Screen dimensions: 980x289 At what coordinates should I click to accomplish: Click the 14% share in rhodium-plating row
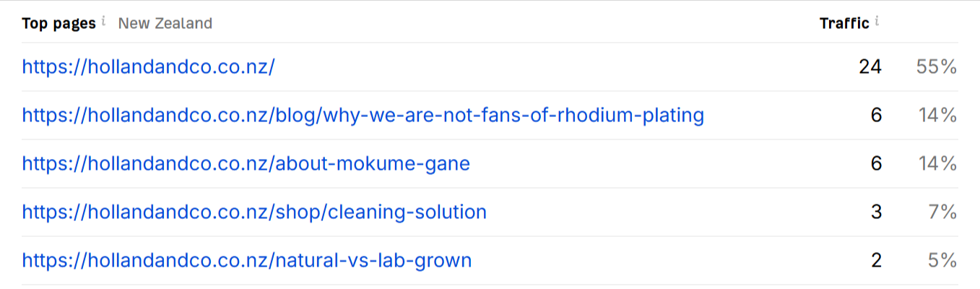point(937,116)
